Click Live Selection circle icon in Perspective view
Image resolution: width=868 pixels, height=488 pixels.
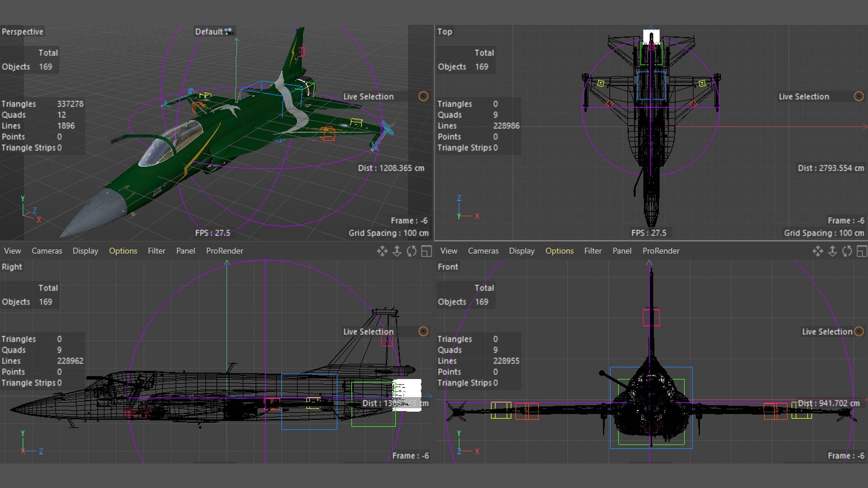423,96
